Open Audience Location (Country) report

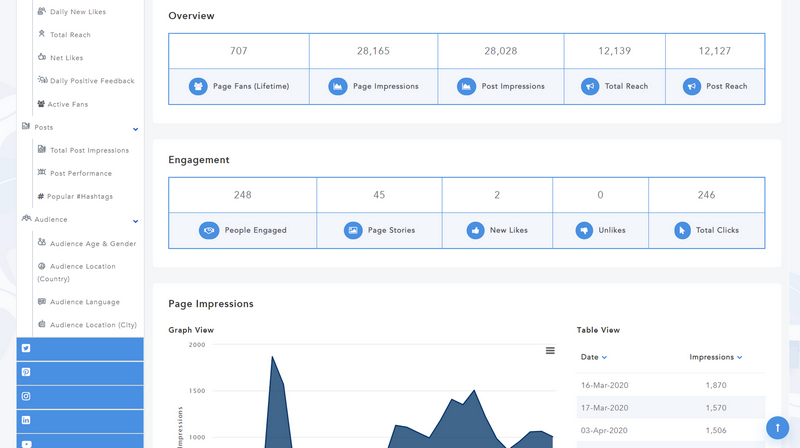[77, 272]
